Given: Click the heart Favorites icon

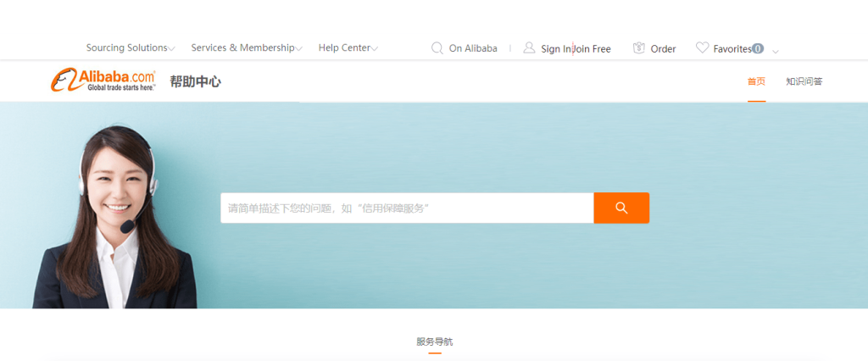Looking at the screenshot, I should point(702,47).
